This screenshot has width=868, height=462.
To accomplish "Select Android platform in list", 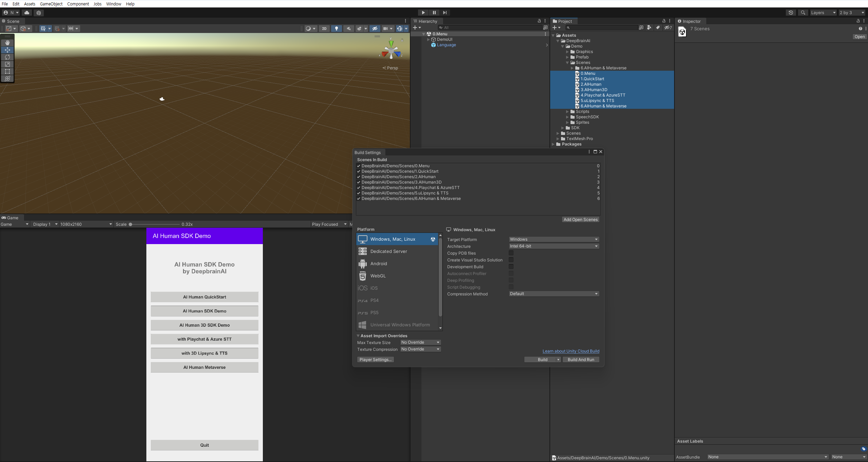I will pos(397,263).
